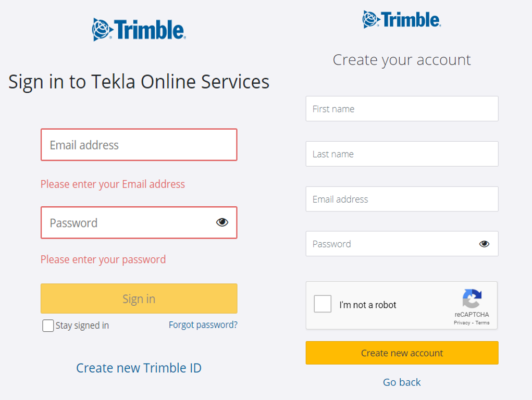Focus the sign-in Email address field
532x400 pixels.
pos(139,145)
